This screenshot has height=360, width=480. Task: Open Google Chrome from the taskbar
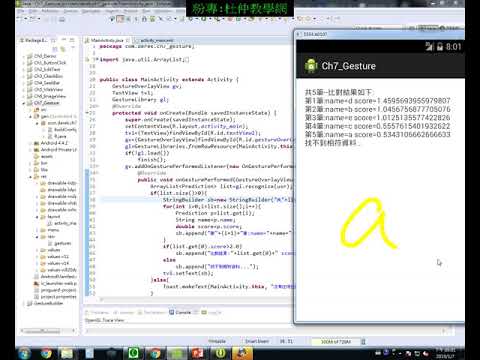click(46, 353)
